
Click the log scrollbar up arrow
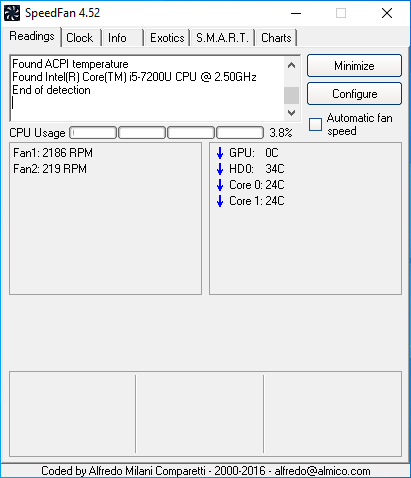coord(292,65)
